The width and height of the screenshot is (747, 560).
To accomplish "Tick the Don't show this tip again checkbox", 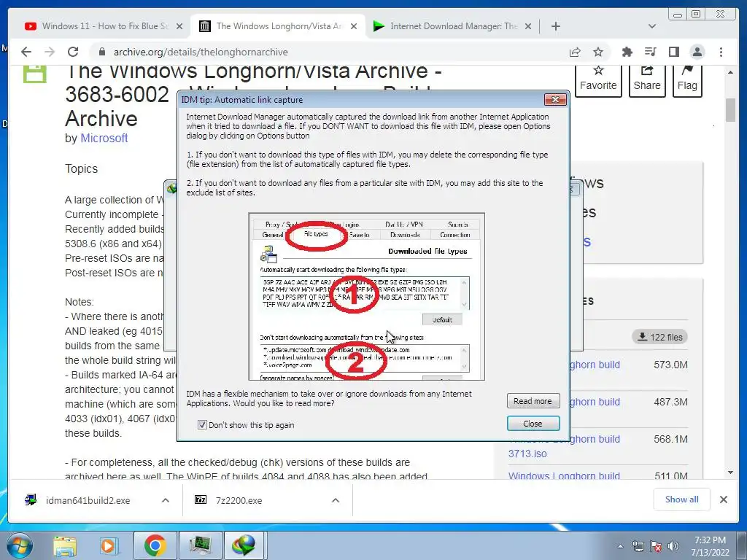I will (202, 425).
